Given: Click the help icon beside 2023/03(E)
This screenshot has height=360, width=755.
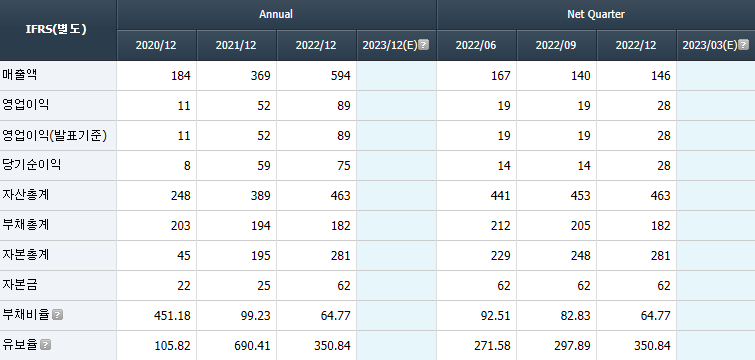Looking at the screenshot, I should (743, 45).
